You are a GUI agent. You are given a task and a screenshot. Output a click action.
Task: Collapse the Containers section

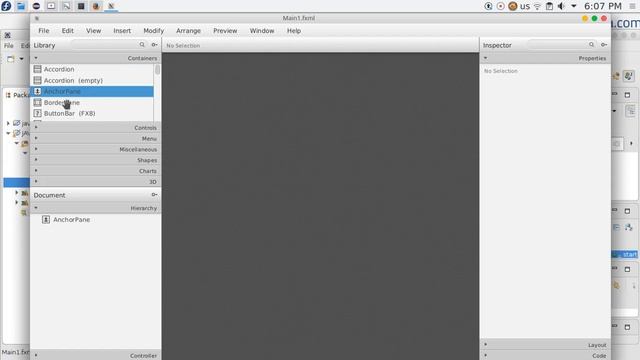[x=96, y=58]
